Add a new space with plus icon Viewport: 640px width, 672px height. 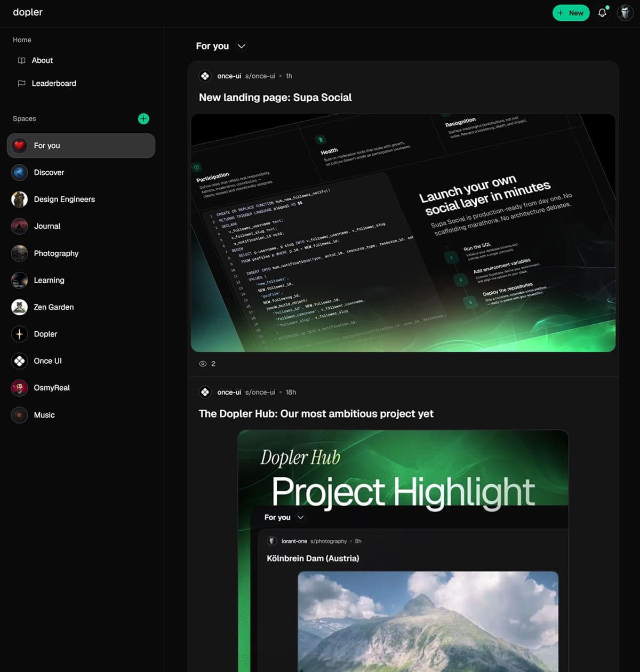(x=143, y=119)
